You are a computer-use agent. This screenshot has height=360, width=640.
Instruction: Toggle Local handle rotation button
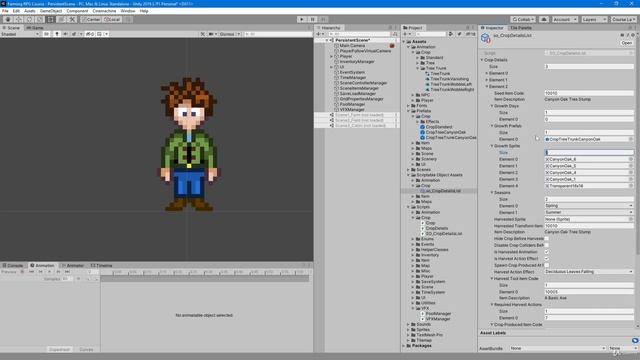[x=112, y=19]
